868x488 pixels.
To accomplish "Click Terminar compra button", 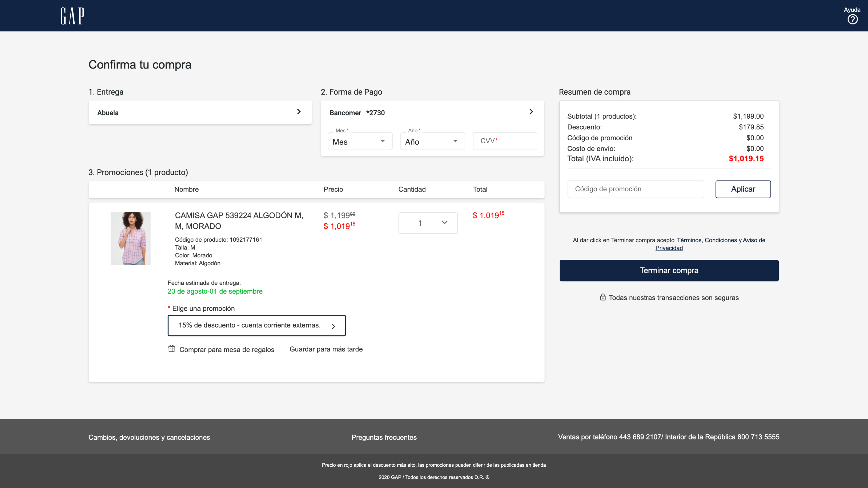I will (669, 271).
